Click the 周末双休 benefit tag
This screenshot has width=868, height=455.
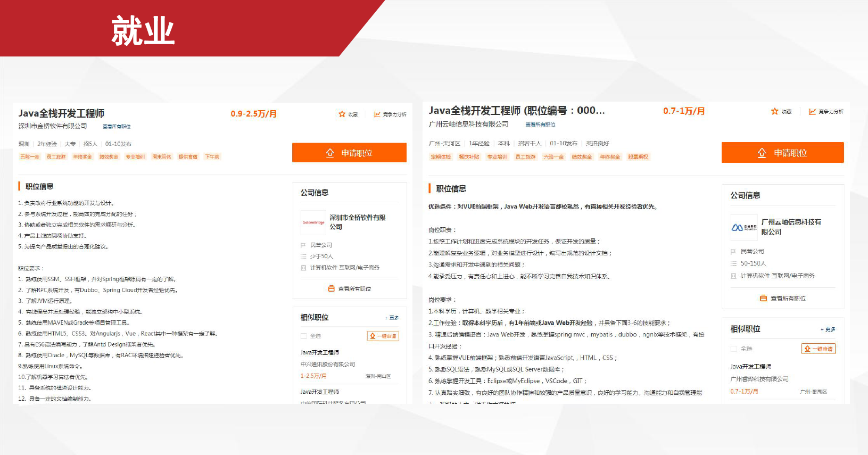pos(162,157)
